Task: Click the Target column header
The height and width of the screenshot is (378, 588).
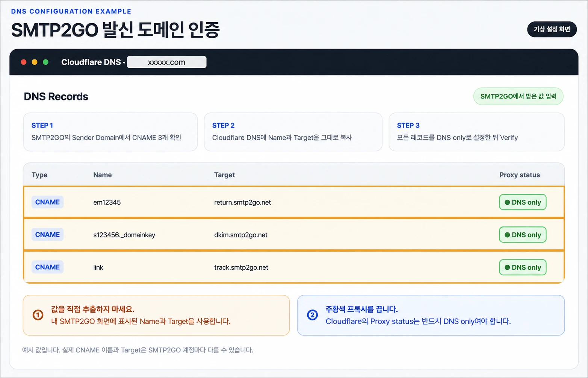Action: point(224,175)
